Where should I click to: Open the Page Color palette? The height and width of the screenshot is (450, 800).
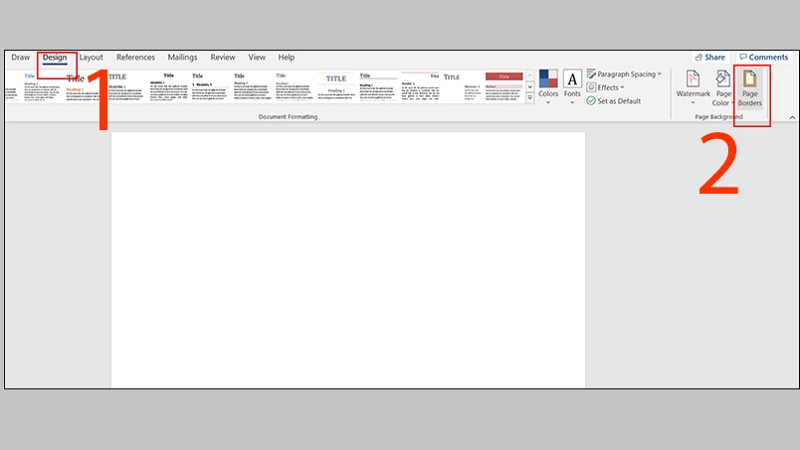[723, 88]
